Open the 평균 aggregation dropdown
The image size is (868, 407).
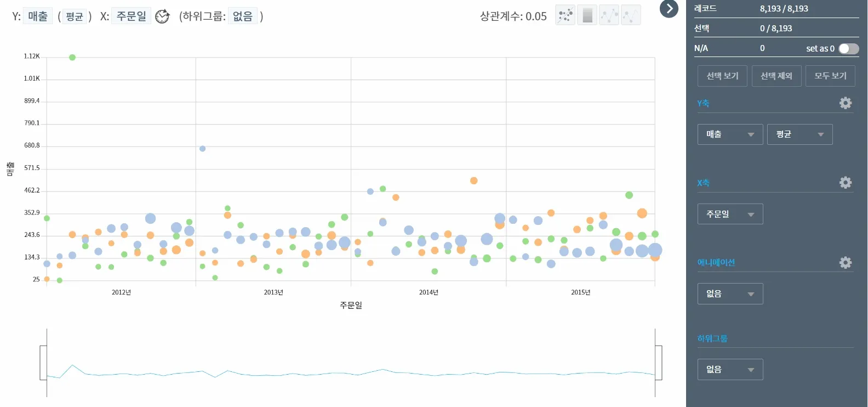pos(800,134)
